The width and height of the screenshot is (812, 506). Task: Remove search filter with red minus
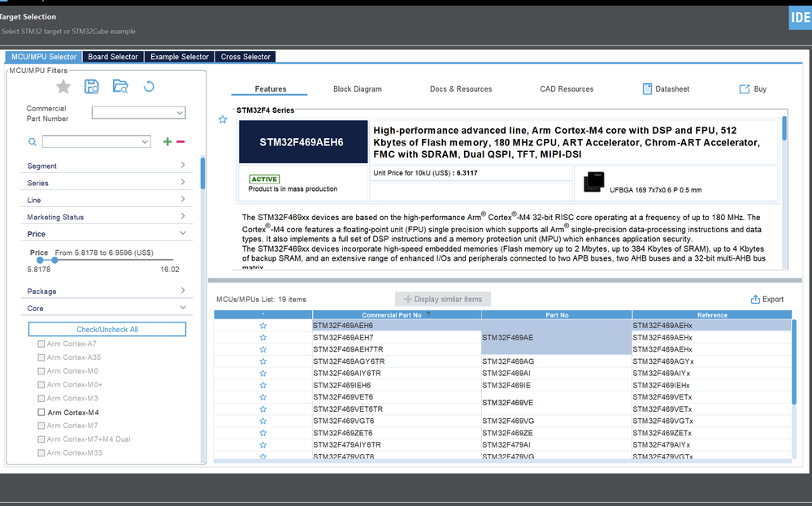tap(180, 141)
